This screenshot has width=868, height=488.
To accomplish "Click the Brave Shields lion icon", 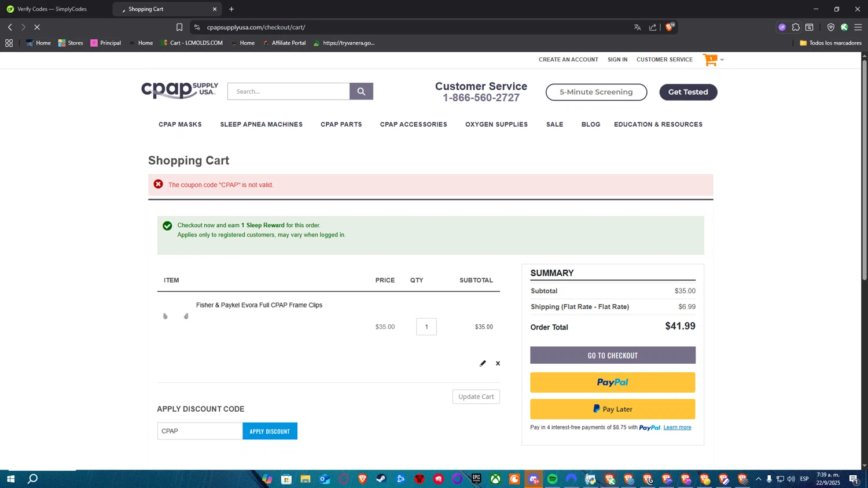I will click(x=670, y=27).
